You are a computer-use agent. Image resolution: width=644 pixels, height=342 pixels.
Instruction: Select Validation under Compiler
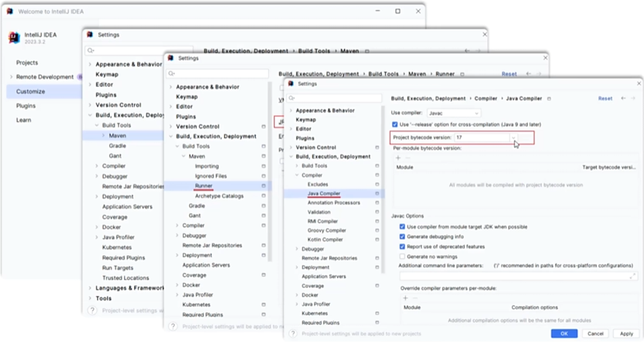[x=319, y=212]
